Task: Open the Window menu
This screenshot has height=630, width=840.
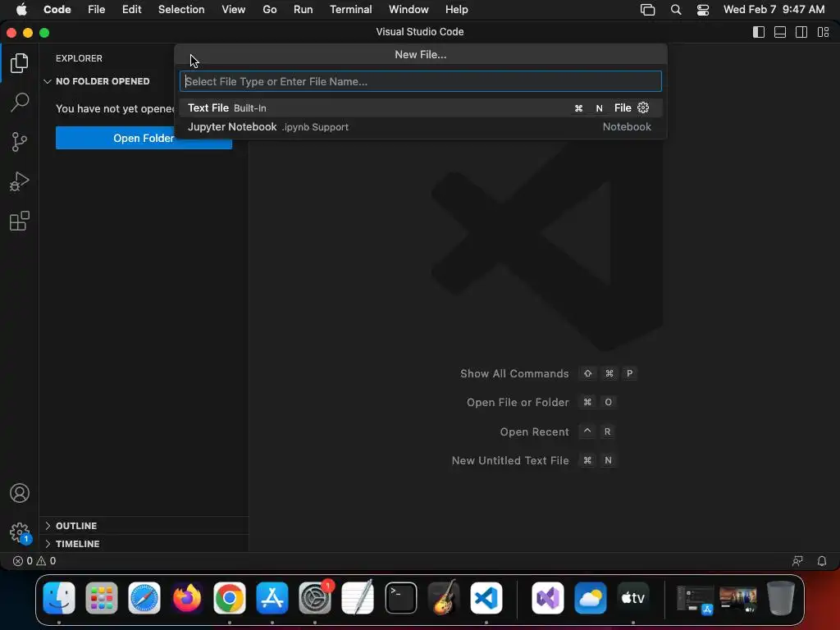Action: coord(409,10)
